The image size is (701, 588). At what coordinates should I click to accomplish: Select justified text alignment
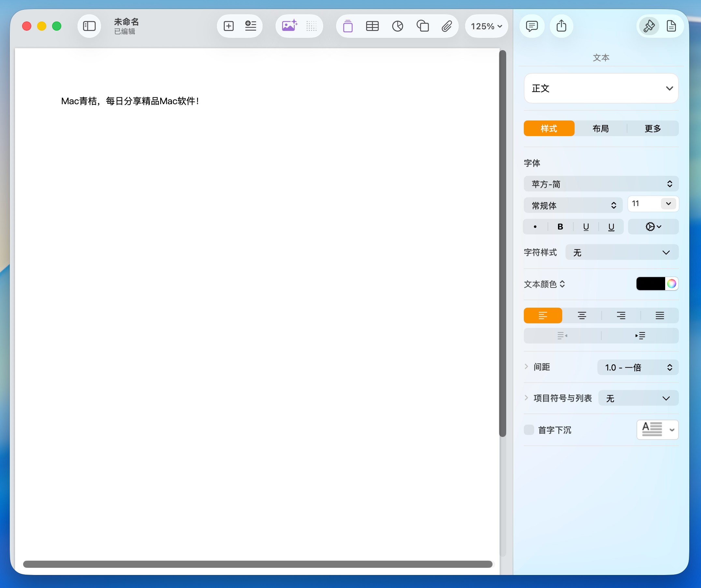coord(660,316)
